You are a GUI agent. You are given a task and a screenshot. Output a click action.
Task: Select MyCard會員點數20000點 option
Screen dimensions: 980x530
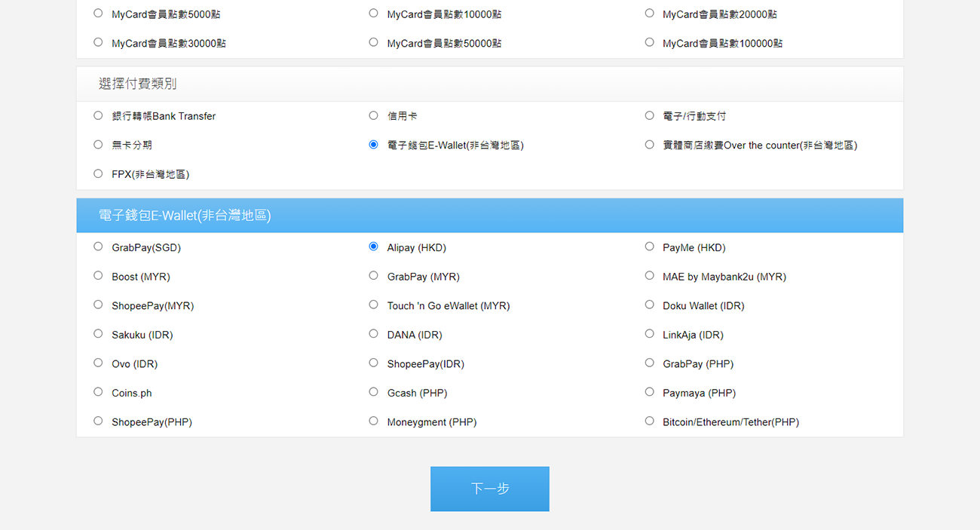pos(649,14)
